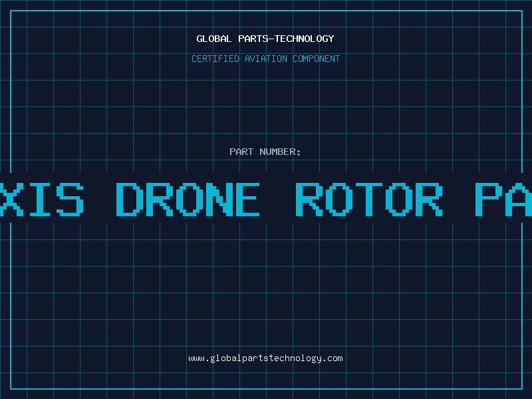This screenshot has height=399, width=532.
Task: Open the www.globalpartstechnology.com link
Action: click(x=265, y=358)
